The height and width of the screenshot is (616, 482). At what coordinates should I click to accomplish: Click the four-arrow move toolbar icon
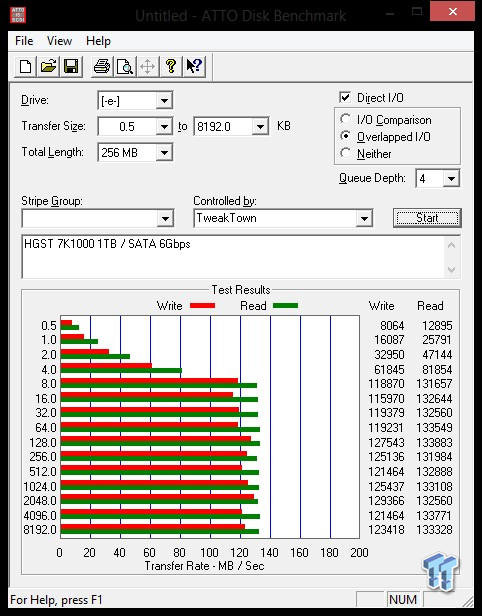pos(148,66)
